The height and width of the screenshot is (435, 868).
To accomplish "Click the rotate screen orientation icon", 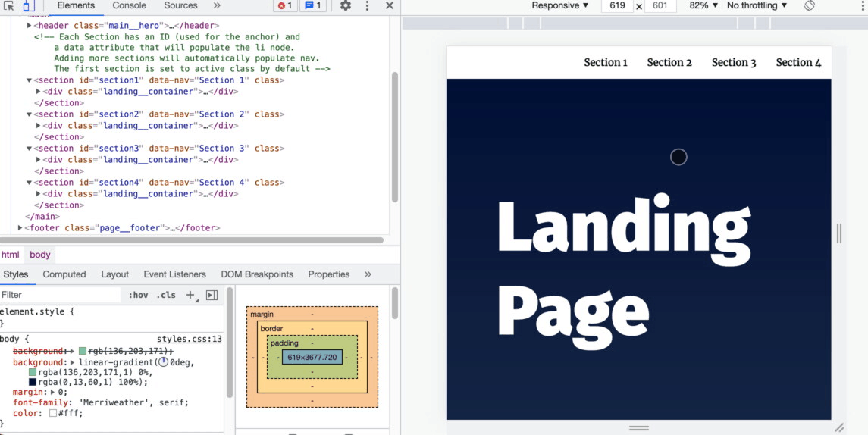I will click(810, 5).
